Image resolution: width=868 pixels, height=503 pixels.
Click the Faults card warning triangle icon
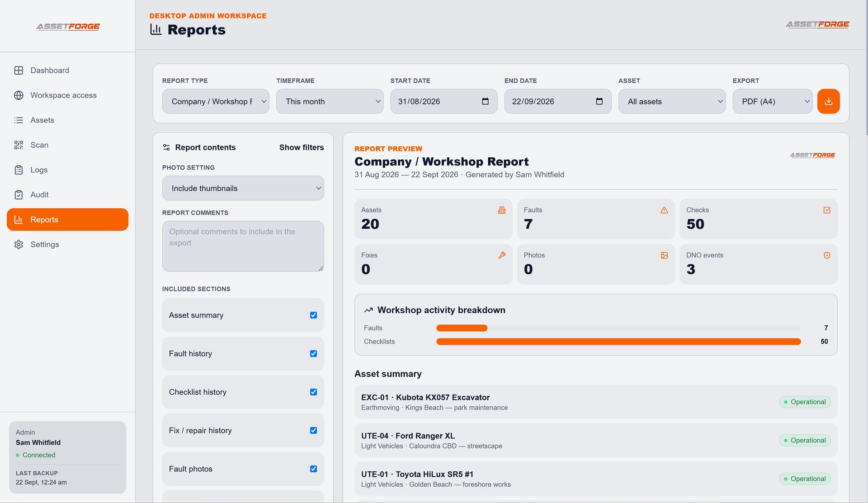[664, 210]
